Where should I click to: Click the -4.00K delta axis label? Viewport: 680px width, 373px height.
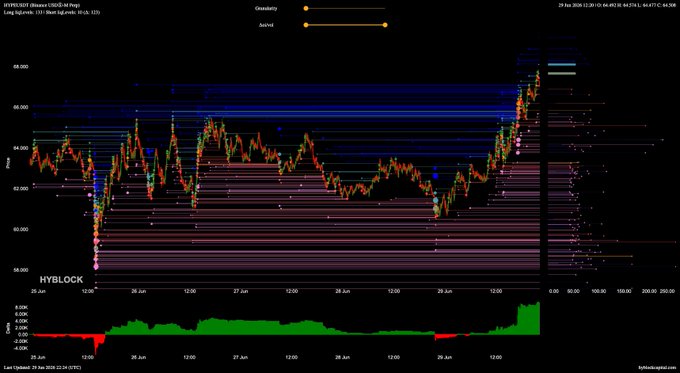point(21,348)
